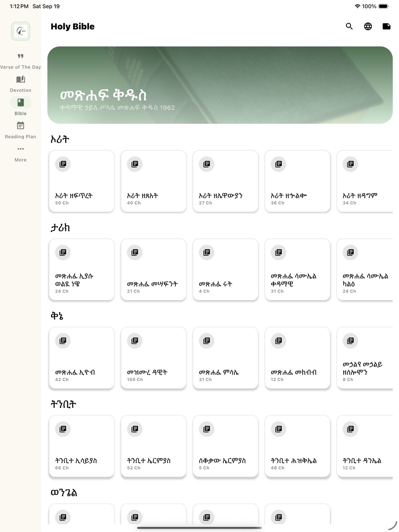Open the notes icon in top right
Screen dimensions: 399x532
[x=386, y=26]
